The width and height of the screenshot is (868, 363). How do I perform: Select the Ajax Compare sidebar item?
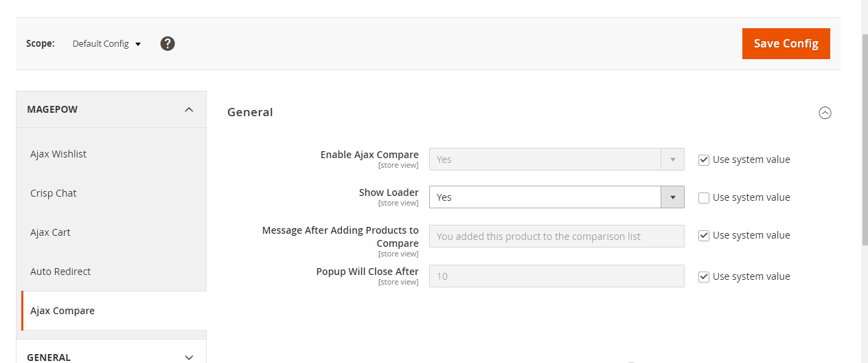(x=62, y=311)
